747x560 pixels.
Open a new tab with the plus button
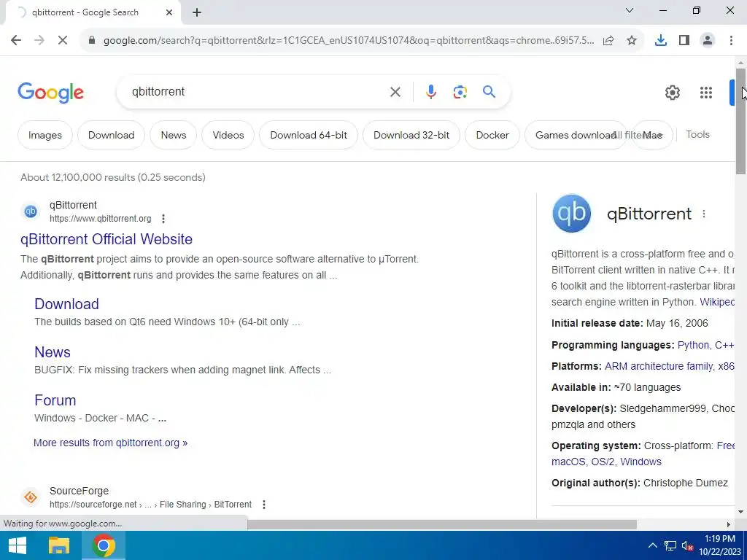197,12
